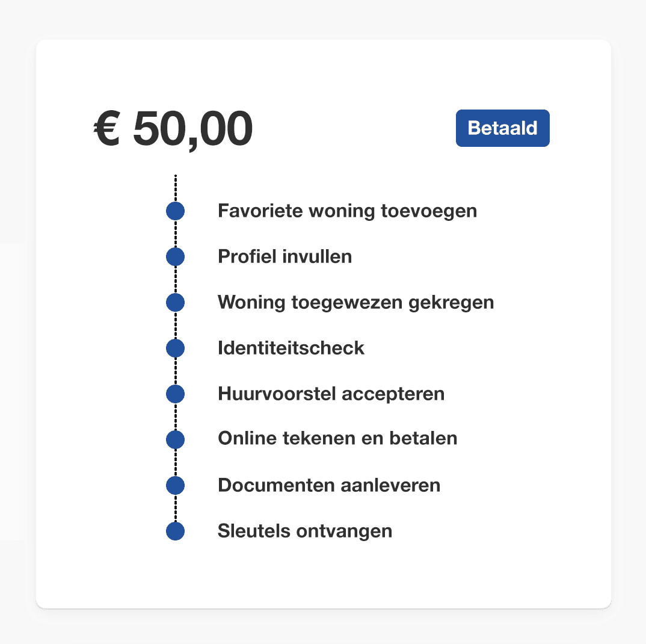The width and height of the screenshot is (646, 644).
Task: Click the Woning toegewezen gekregen label
Action: [355, 302]
